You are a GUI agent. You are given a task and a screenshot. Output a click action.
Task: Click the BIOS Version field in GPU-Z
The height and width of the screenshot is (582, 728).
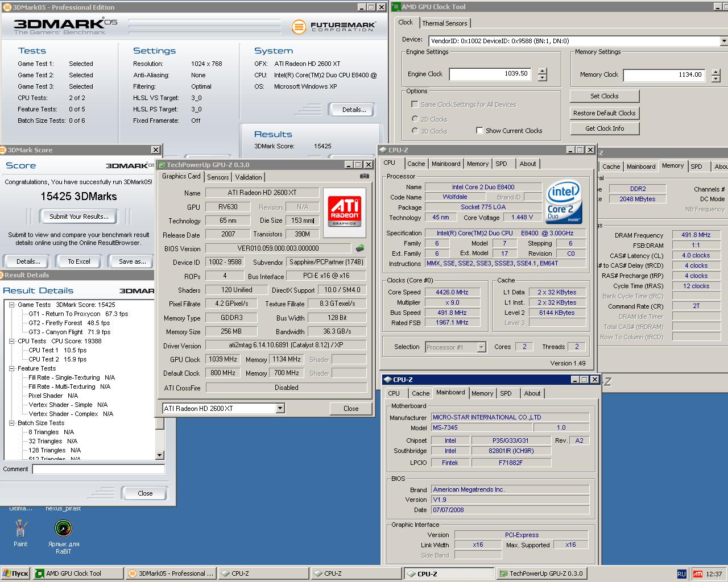(x=278, y=248)
